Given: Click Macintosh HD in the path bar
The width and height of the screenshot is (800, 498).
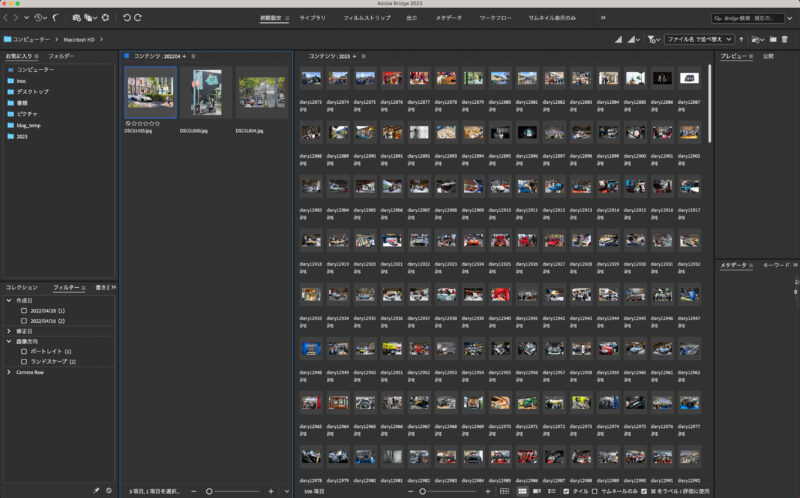Looking at the screenshot, I should click(x=81, y=39).
